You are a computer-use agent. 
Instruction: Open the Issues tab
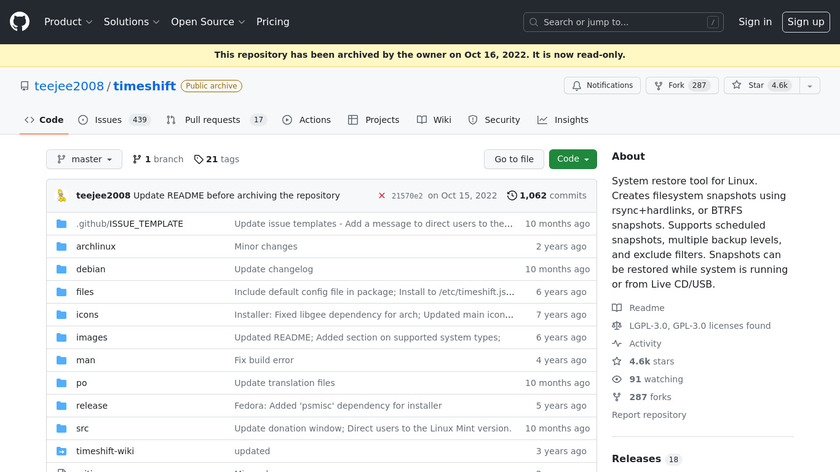click(x=114, y=120)
